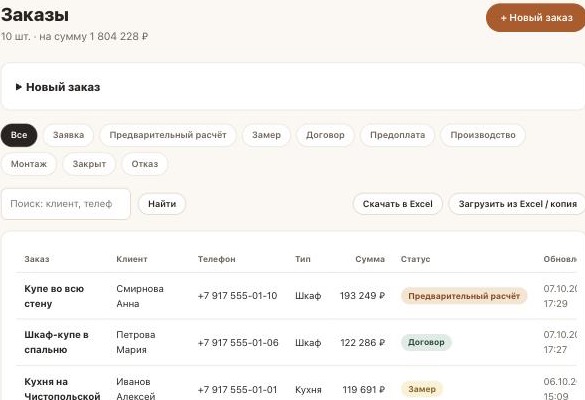Click Загрузить из Excel / копия
This screenshot has height=400, width=585.
(x=517, y=204)
